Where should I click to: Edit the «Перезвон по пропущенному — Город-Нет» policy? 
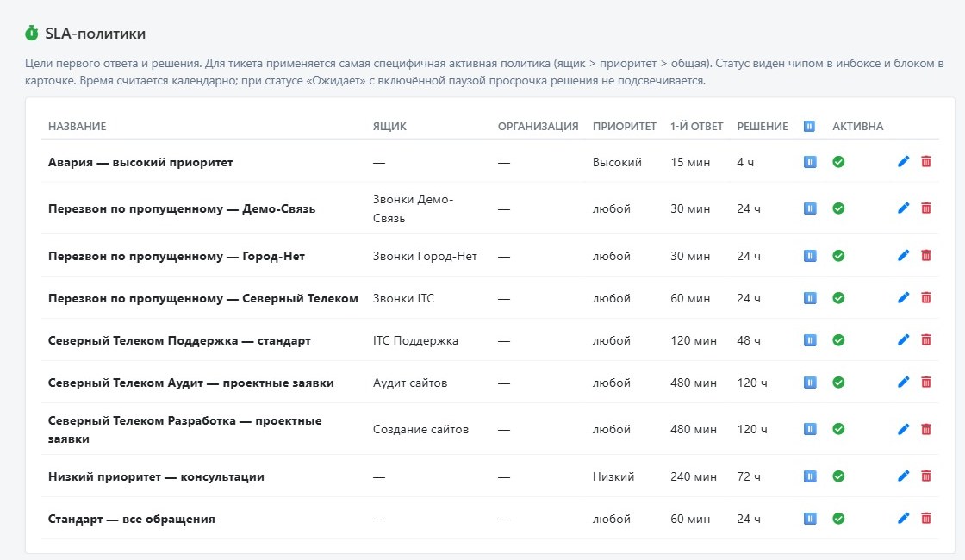tap(903, 255)
